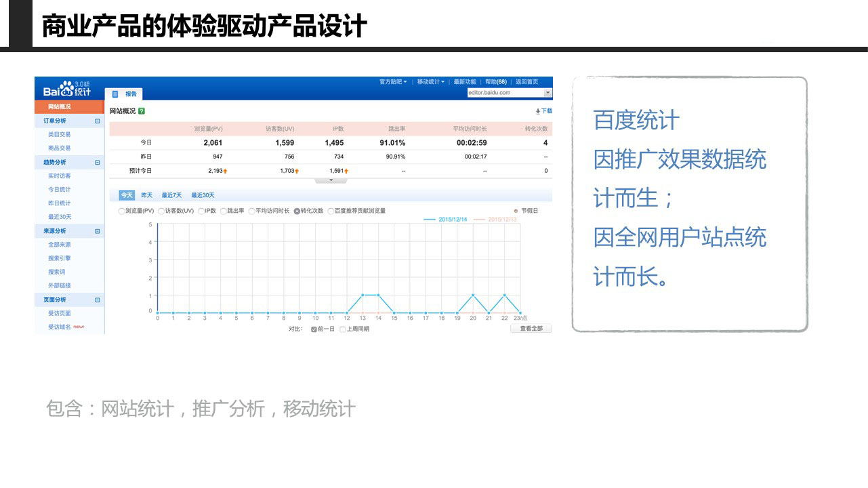Click the up arrow beside 1,591 forecast

[x=346, y=171]
